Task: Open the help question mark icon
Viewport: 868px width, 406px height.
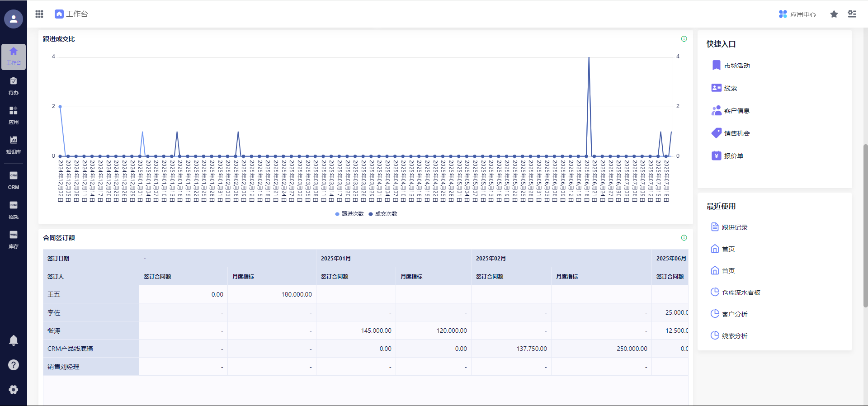Action: pyautogui.click(x=14, y=365)
